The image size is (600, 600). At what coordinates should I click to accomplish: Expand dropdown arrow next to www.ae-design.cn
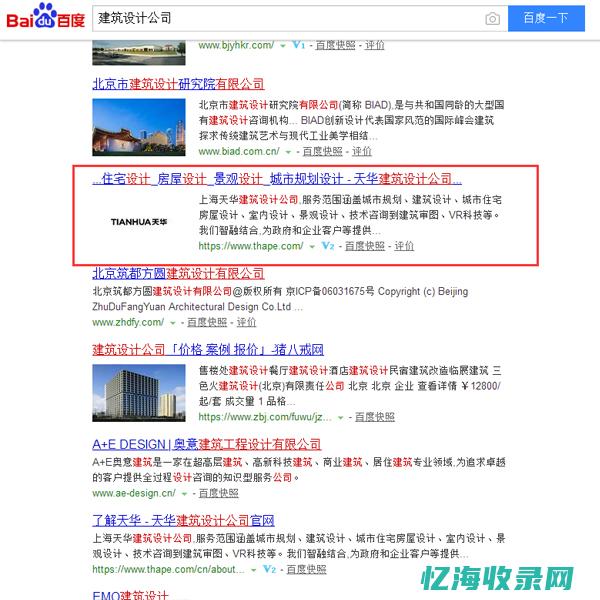click(184, 494)
